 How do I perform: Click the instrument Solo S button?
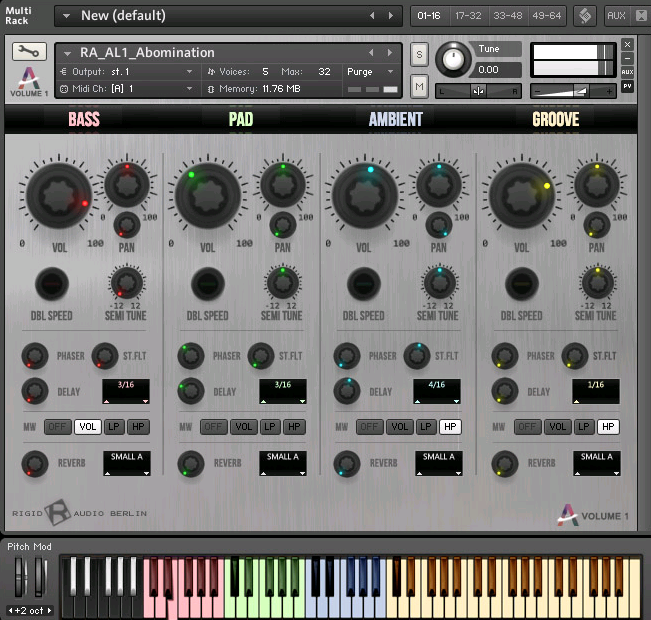pyautogui.click(x=419, y=54)
